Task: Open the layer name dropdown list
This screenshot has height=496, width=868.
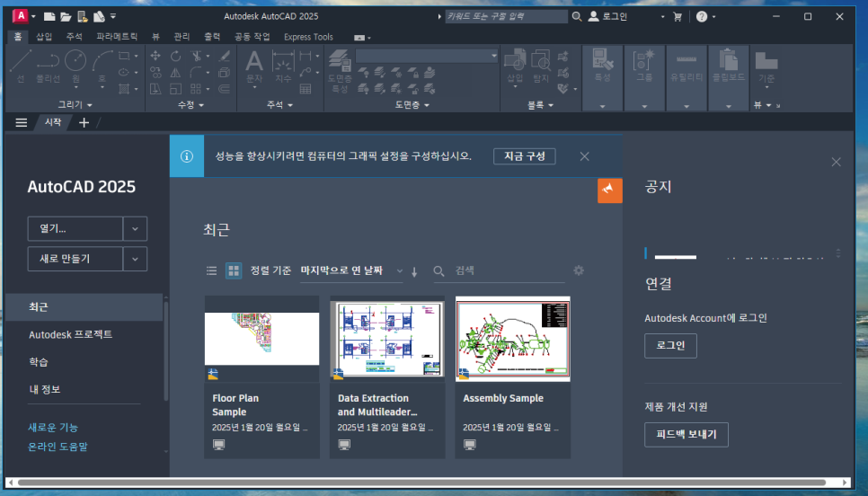Action: [x=427, y=56]
